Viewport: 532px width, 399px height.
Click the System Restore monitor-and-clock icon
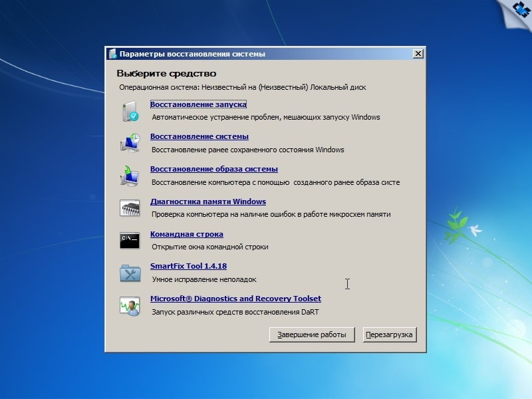click(130, 143)
